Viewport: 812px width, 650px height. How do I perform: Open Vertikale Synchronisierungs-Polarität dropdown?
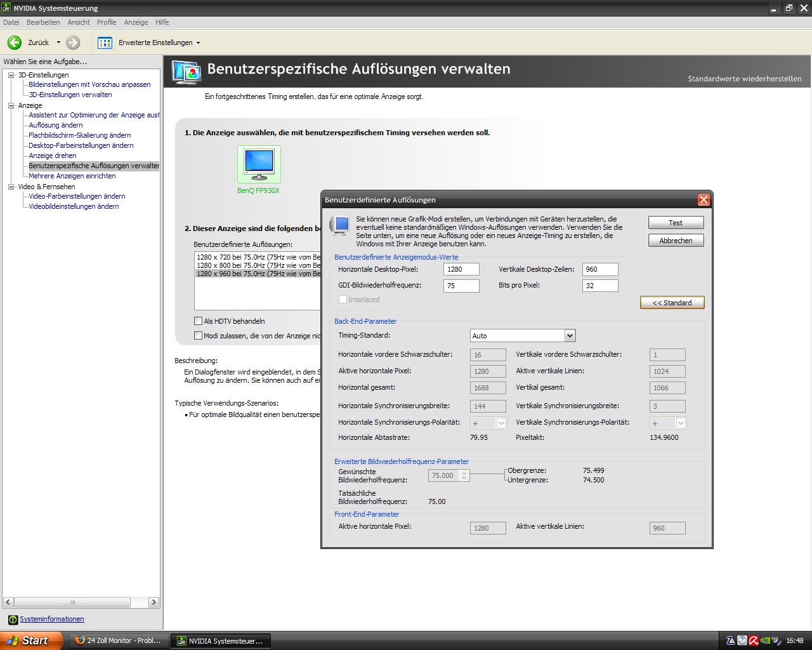[681, 423]
